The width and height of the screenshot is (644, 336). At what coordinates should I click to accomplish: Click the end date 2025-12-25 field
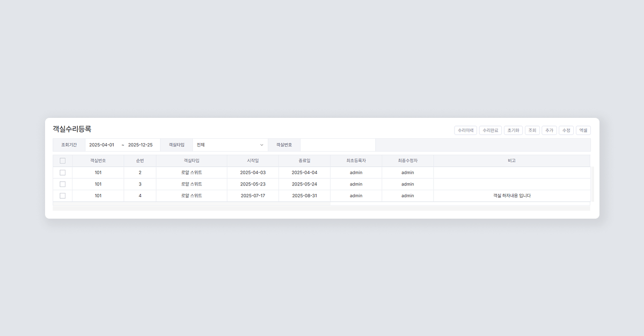tap(140, 145)
